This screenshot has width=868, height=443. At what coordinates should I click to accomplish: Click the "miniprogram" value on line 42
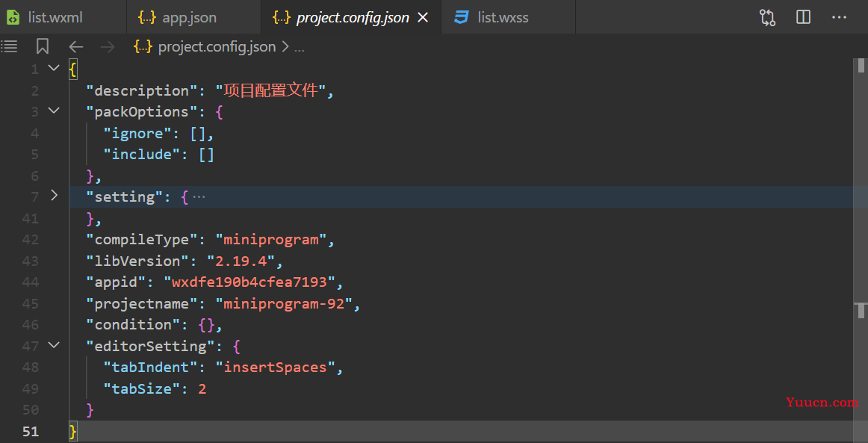(x=271, y=240)
